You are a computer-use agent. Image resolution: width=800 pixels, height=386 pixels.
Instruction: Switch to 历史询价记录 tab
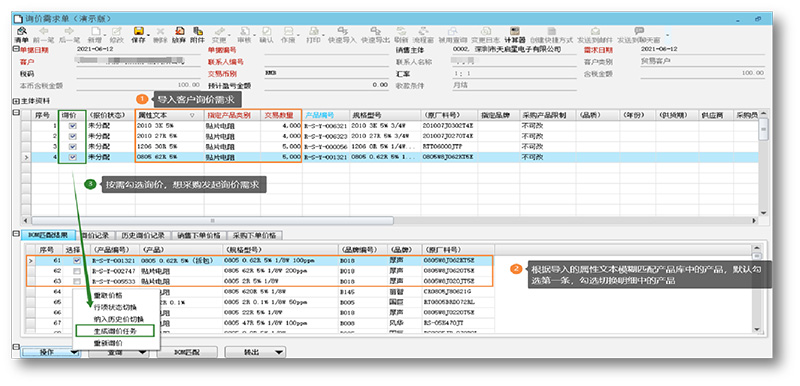click(x=142, y=236)
